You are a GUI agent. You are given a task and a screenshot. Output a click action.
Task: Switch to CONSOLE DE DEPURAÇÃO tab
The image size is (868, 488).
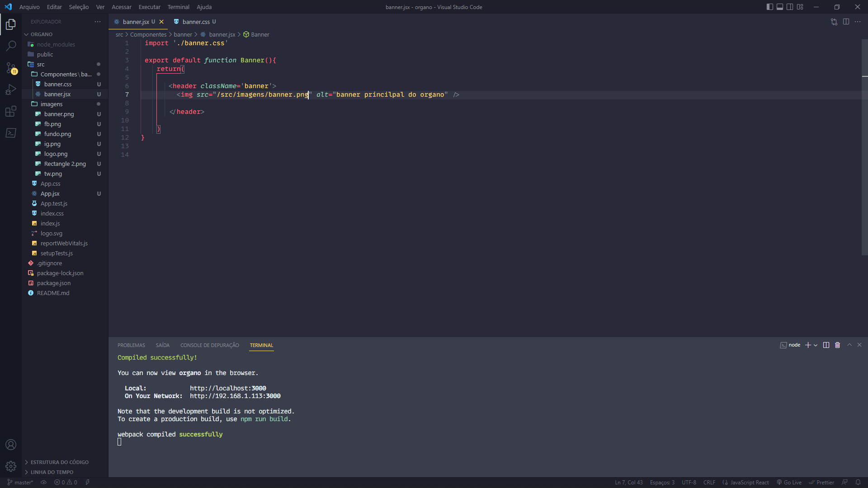[x=210, y=345]
